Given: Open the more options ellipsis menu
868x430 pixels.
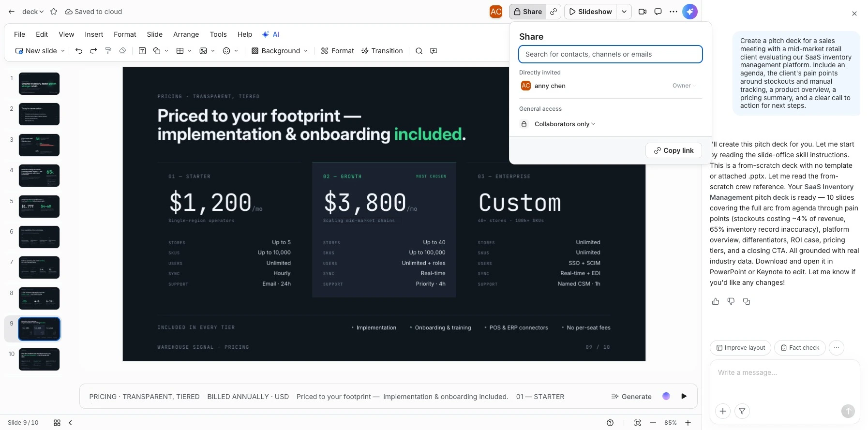Looking at the screenshot, I should pos(673,12).
